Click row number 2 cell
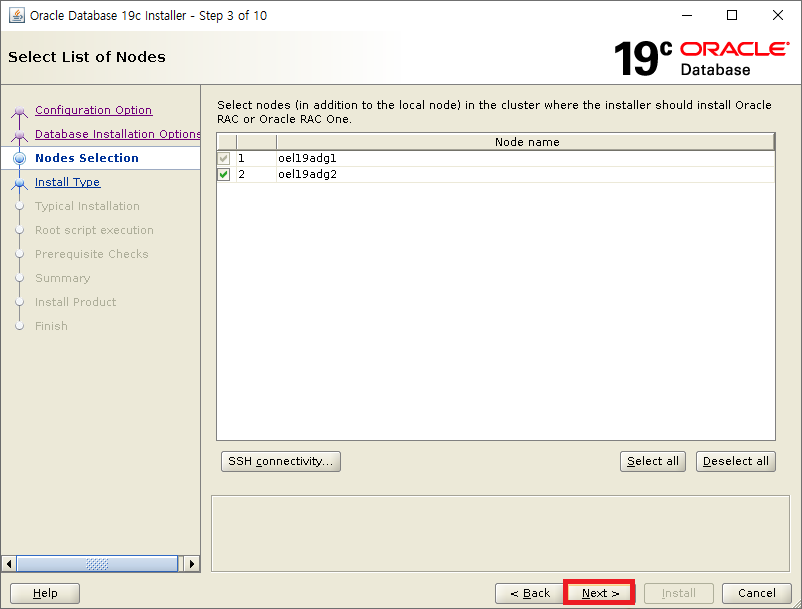The image size is (802, 609). (256, 174)
